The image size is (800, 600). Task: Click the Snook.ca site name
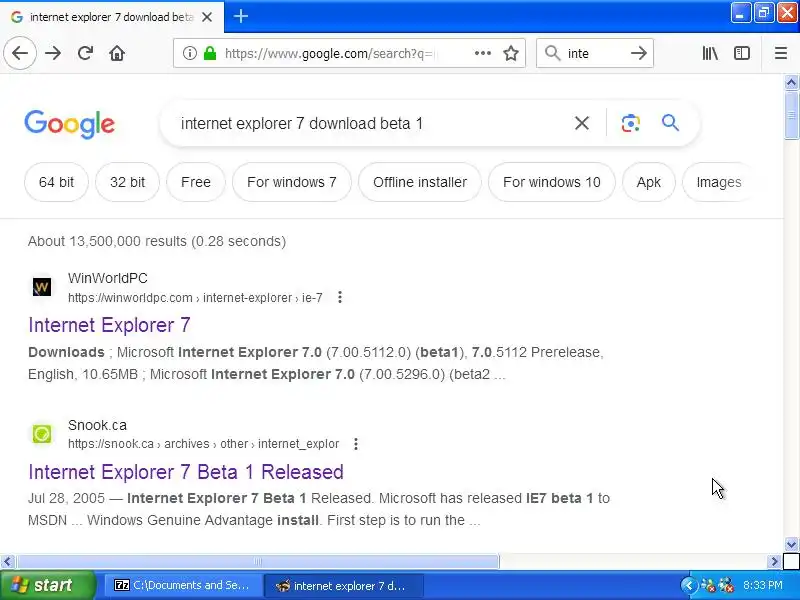(x=97, y=426)
